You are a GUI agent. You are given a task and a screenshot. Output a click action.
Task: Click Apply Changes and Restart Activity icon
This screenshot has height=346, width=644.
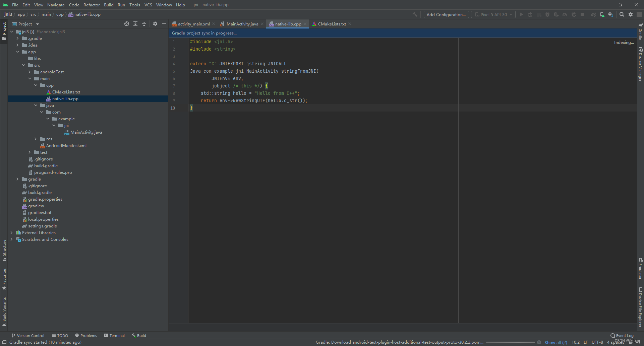tap(530, 14)
